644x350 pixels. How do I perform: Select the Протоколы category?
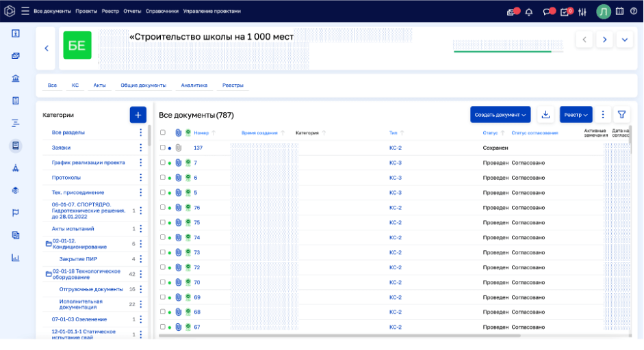(66, 178)
